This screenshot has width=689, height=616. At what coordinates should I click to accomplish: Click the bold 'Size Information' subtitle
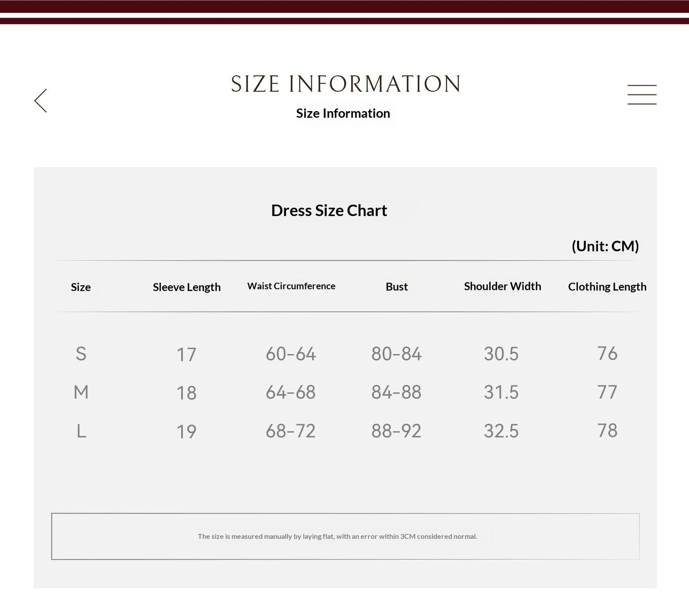coord(343,113)
